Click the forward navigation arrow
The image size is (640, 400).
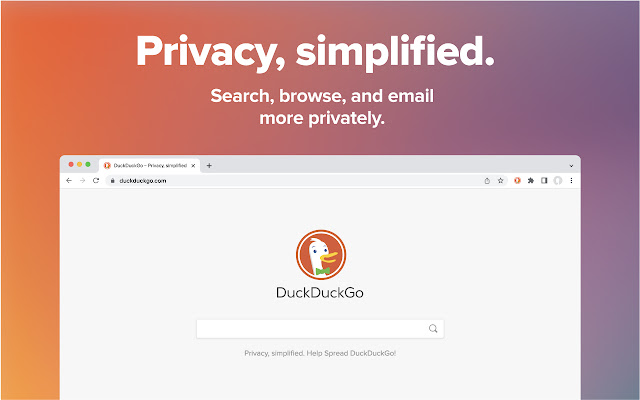point(82,180)
